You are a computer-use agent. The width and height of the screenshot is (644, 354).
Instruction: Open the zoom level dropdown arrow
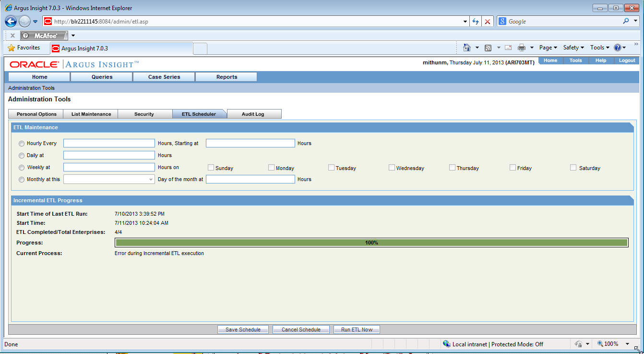(627, 344)
